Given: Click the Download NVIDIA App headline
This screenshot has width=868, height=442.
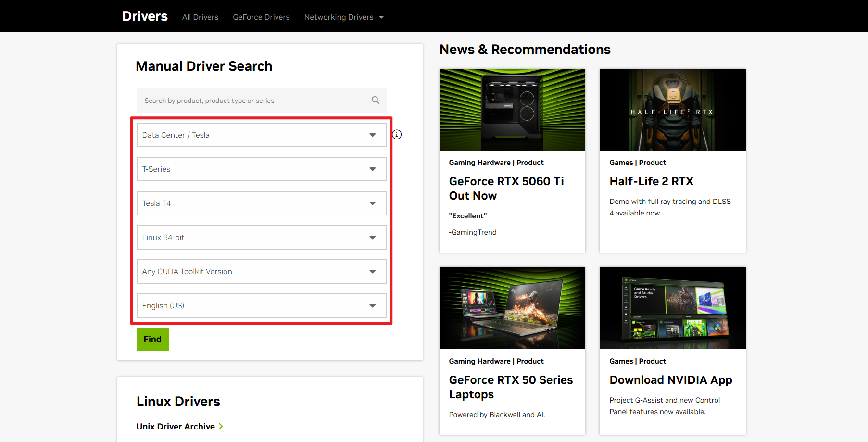Looking at the screenshot, I should pos(670,380).
